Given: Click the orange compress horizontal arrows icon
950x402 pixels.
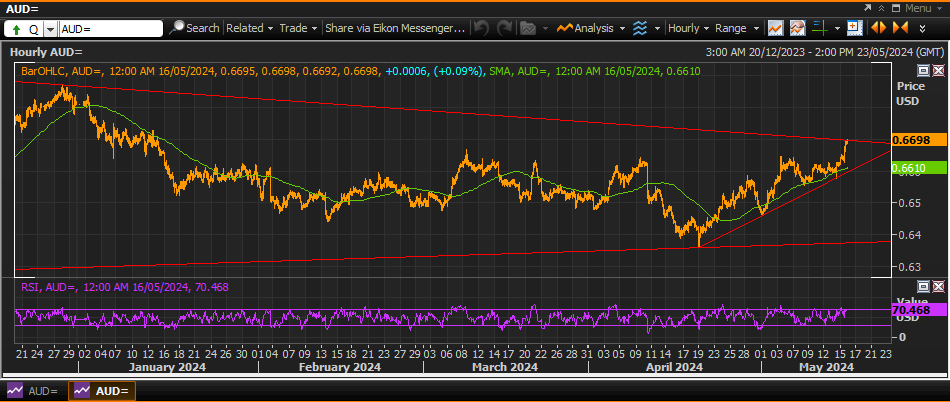Looking at the screenshot, I should click(900, 28).
